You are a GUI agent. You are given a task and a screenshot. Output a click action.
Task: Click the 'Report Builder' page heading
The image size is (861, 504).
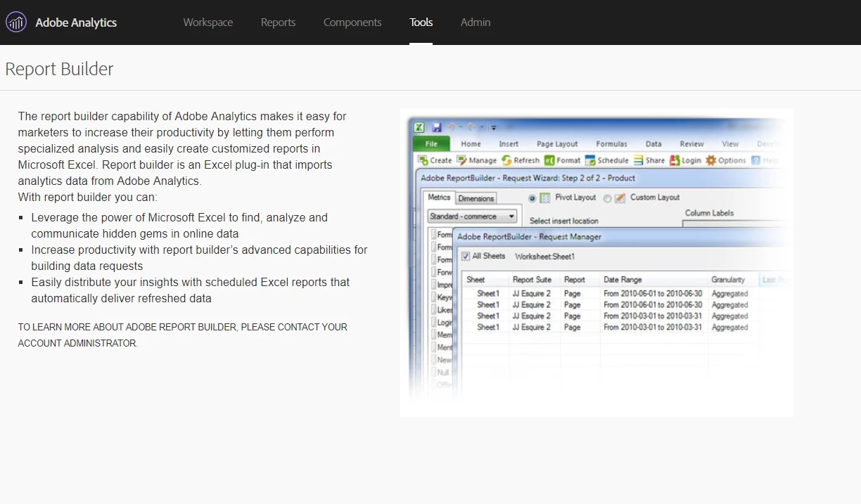[59, 69]
